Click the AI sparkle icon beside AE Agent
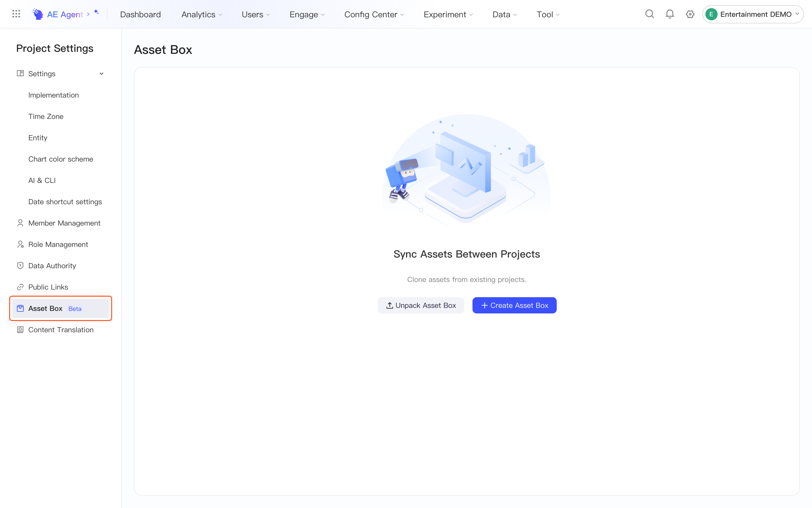Viewport: 812px width, 508px height. click(97, 12)
